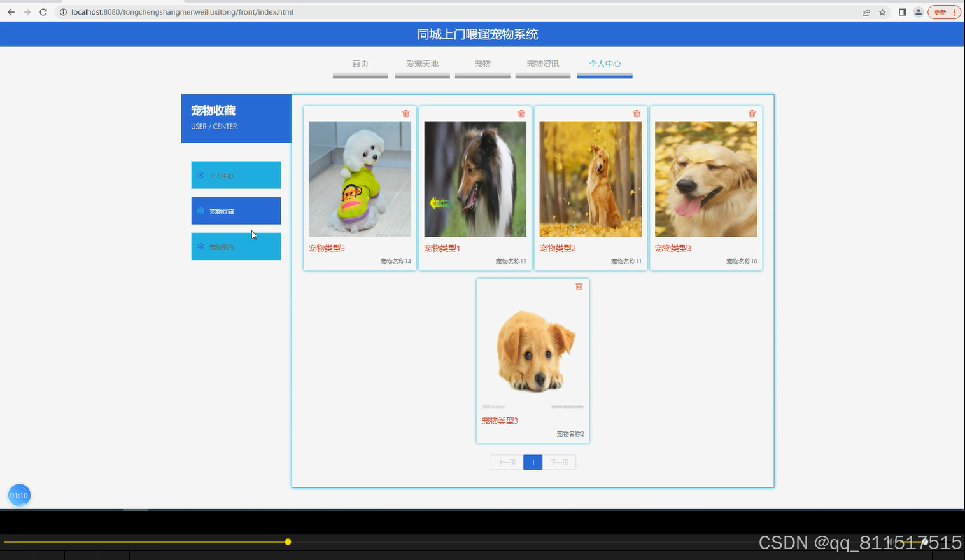The width and height of the screenshot is (965, 560).
Task: Bookmark this page with the star icon
Action: coord(882,12)
